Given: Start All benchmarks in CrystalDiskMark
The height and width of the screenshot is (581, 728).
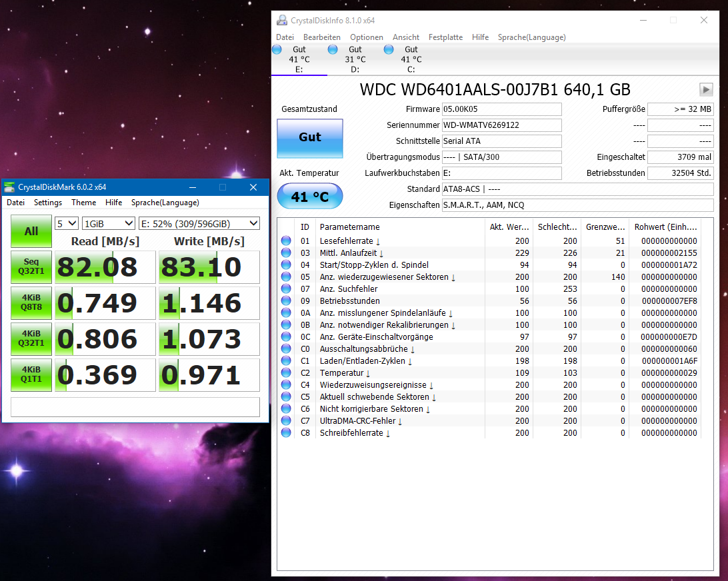Looking at the screenshot, I should [x=31, y=231].
